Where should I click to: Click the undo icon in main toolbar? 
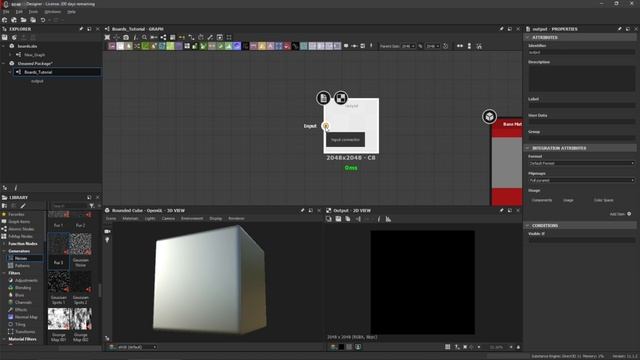click(43, 20)
